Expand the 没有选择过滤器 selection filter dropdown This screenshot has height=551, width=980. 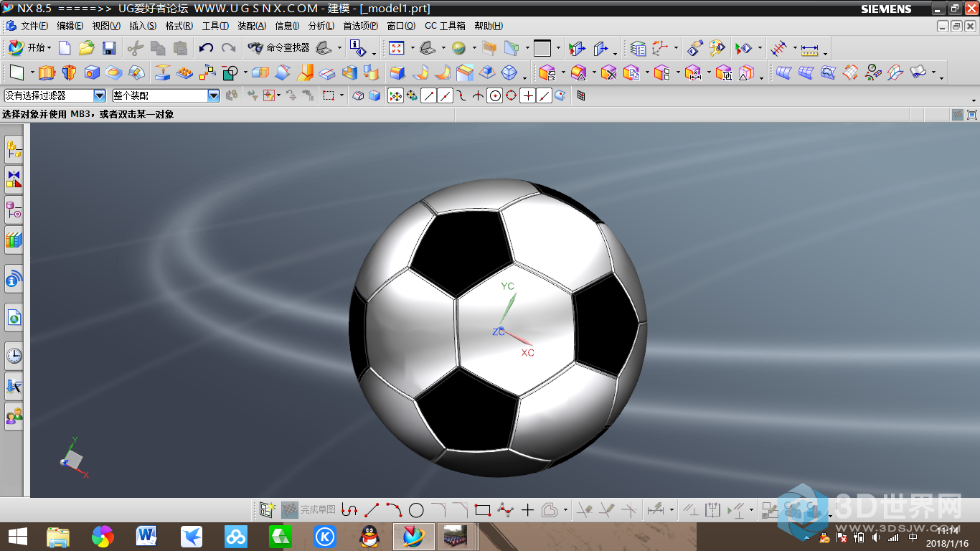[100, 95]
